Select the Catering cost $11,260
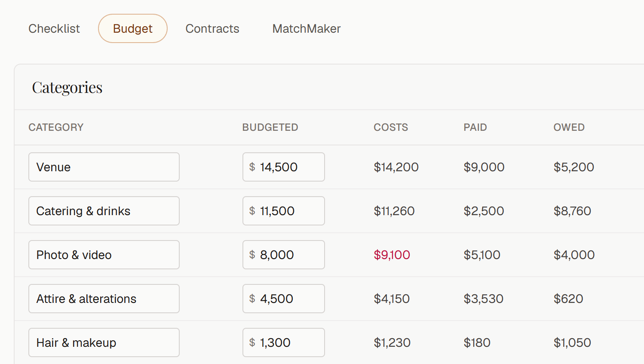The image size is (644, 364). point(394,211)
